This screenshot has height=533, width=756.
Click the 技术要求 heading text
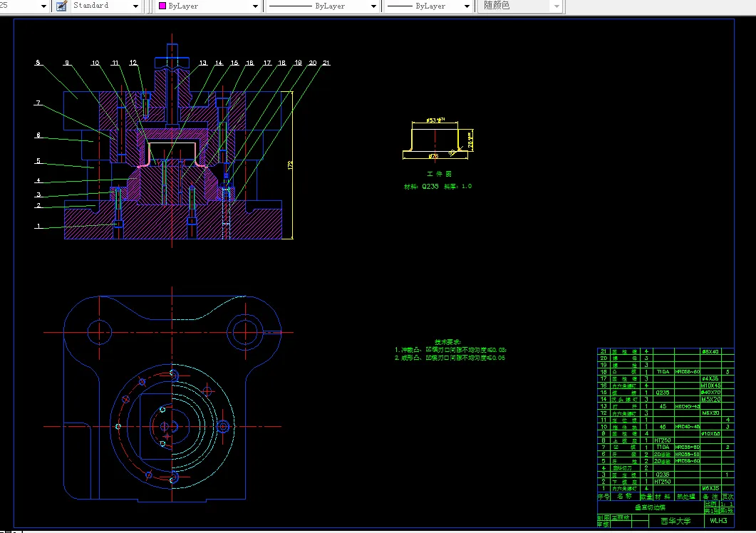click(447, 341)
